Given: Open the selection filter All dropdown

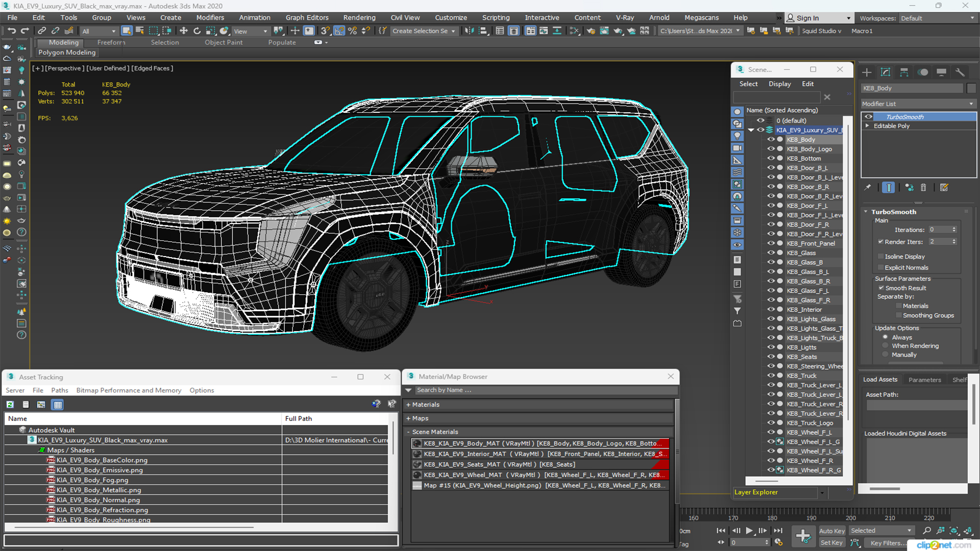Looking at the screenshot, I should 99,31.
